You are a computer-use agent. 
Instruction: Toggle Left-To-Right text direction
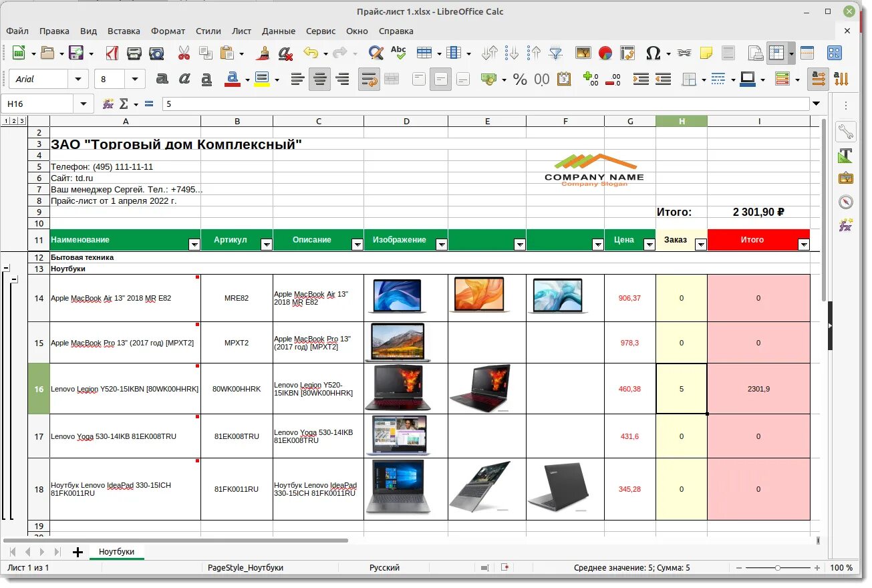click(818, 80)
